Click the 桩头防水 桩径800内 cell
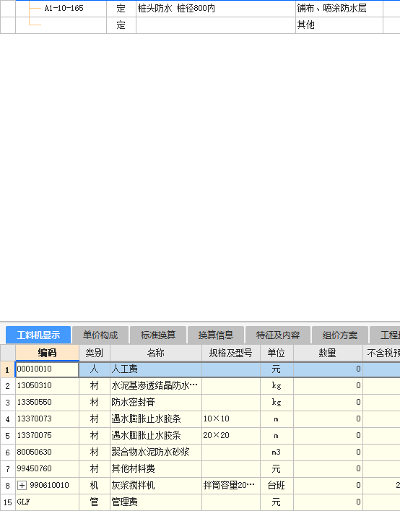Viewport: 400px width, 532px height. [216, 8]
